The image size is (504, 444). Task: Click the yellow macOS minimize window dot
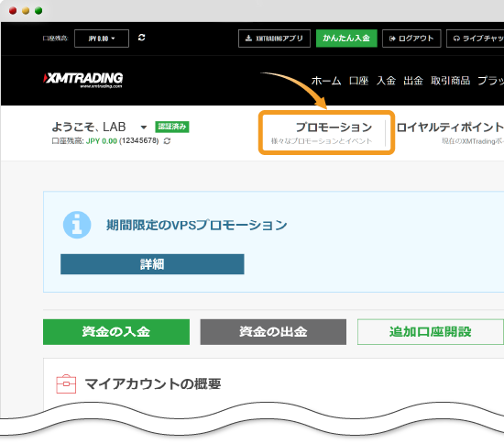coord(26,11)
